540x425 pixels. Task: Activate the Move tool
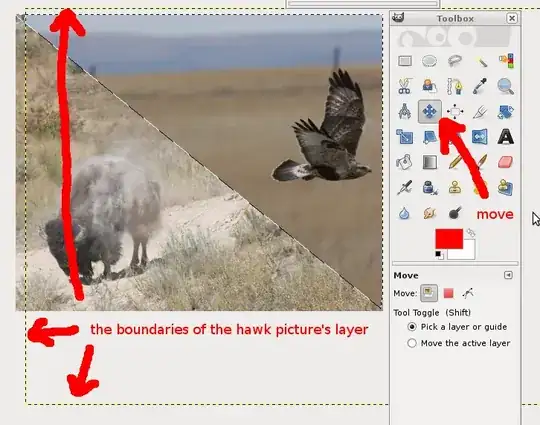pyautogui.click(x=429, y=111)
